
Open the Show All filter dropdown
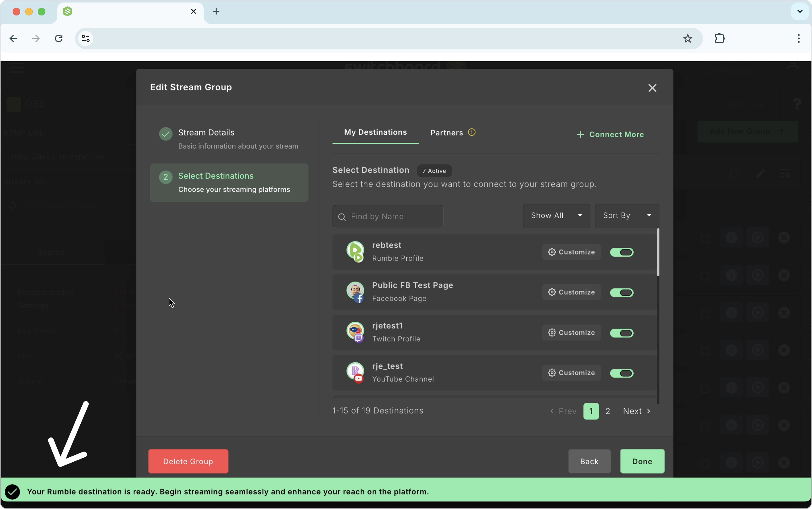pyautogui.click(x=556, y=216)
